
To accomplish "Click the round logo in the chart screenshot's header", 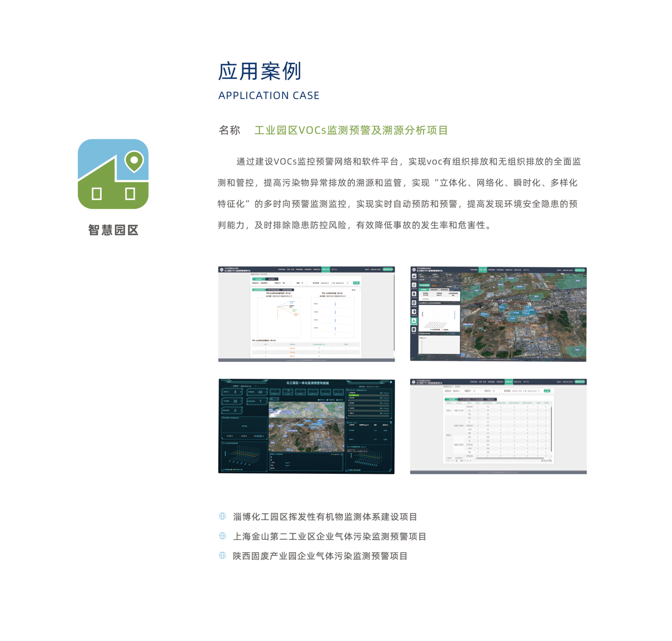I will [x=221, y=270].
